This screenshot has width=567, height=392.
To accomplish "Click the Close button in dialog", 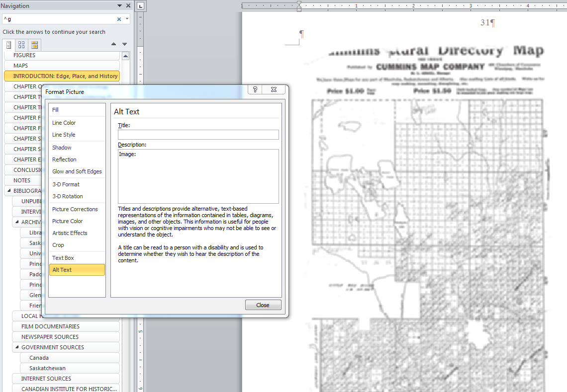I will (x=263, y=305).
